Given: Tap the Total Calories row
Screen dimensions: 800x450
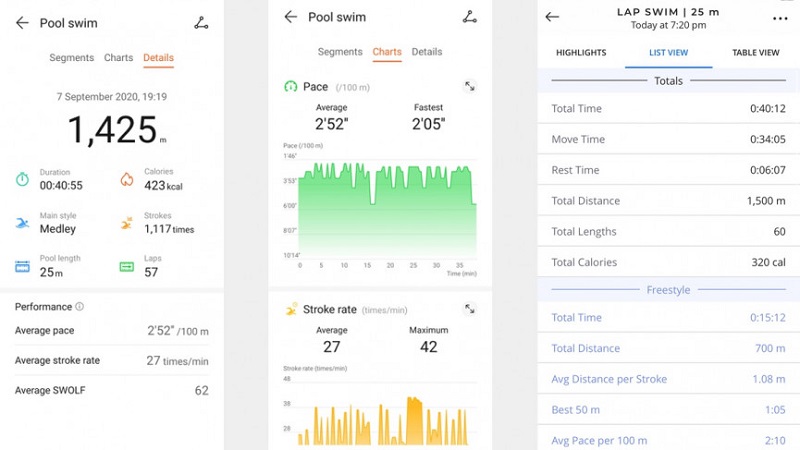Looking at the screenshot, I should coord(668,262).
